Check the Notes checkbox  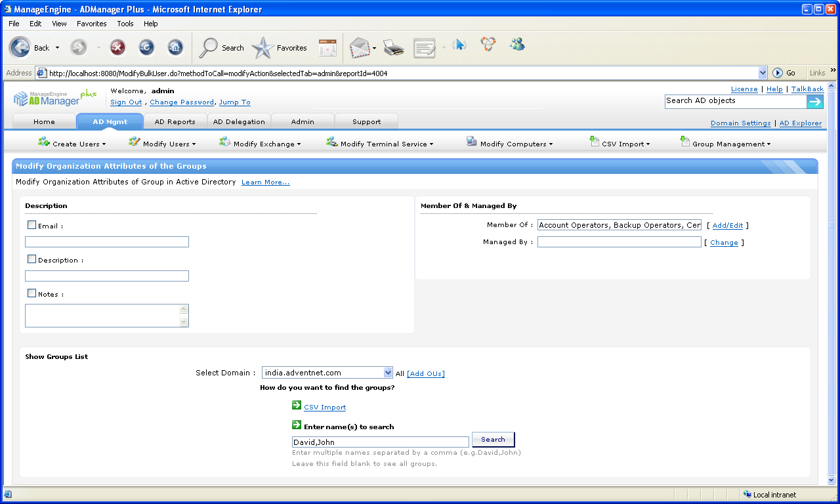click(31, 293)
